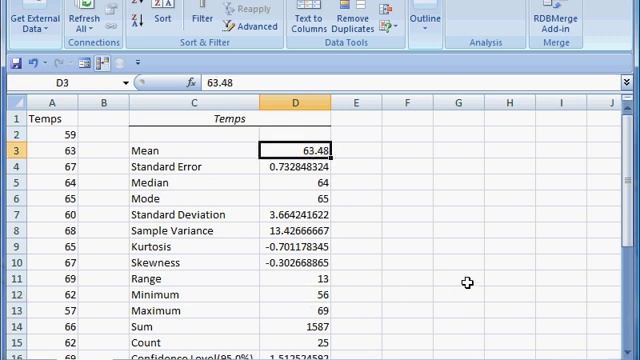640x360 pixels.
Task: Open the Name Box dropdown arrow
Action: [126, 83]
